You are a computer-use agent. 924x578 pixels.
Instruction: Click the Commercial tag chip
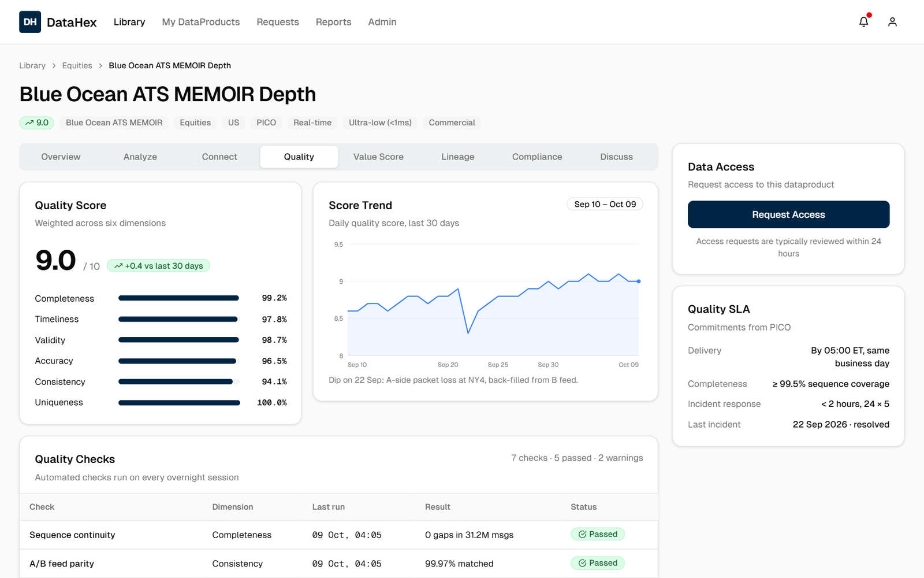(452, 123)
